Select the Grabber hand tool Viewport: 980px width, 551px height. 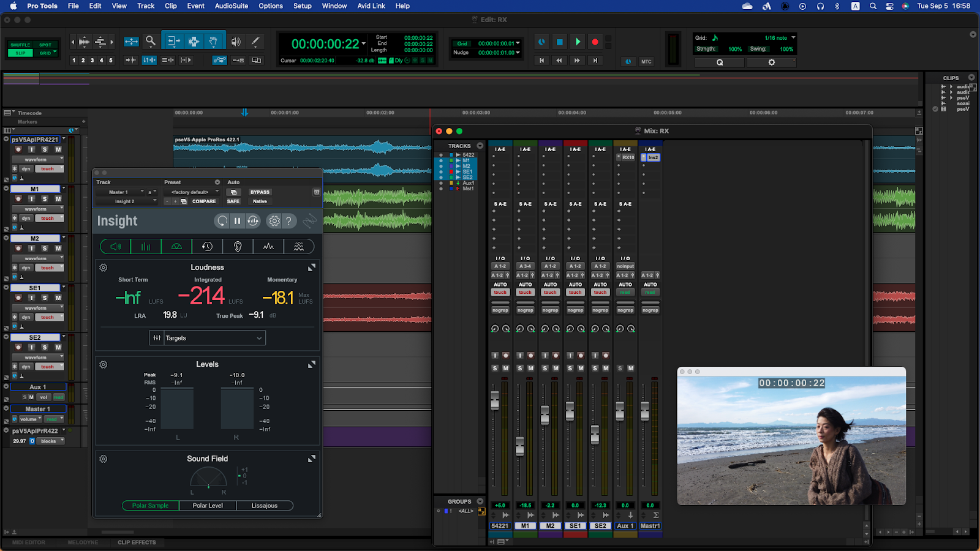[x=213, y=42]
